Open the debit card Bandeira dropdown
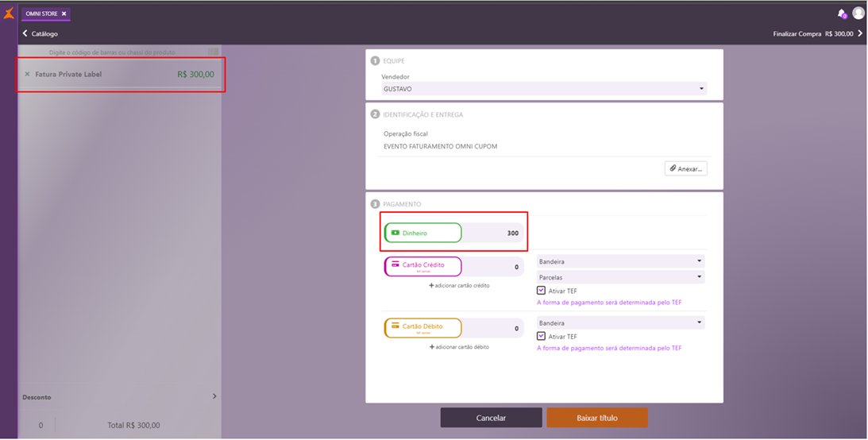 pyautogui.click(x=620, y=322)
